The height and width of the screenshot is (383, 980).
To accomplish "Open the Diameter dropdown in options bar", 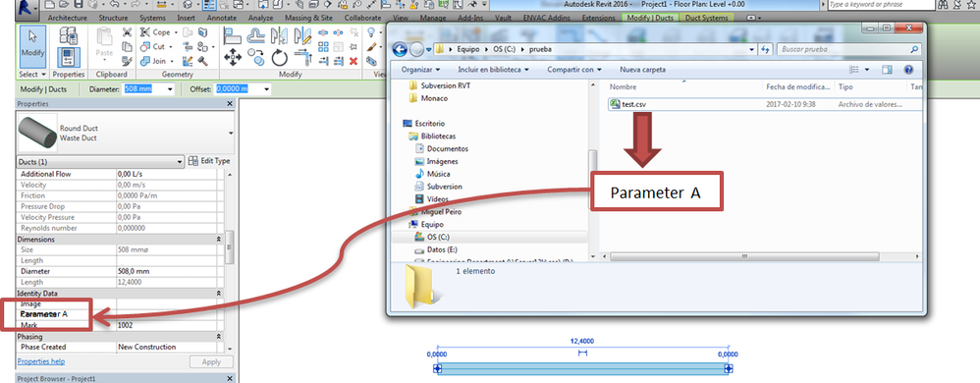I will [x=170, y=89].
